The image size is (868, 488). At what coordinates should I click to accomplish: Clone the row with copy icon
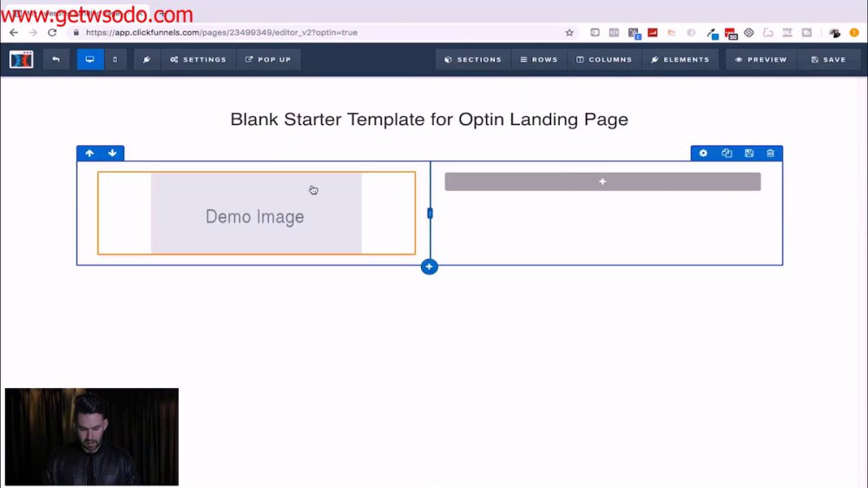click(x=727, y=153)
